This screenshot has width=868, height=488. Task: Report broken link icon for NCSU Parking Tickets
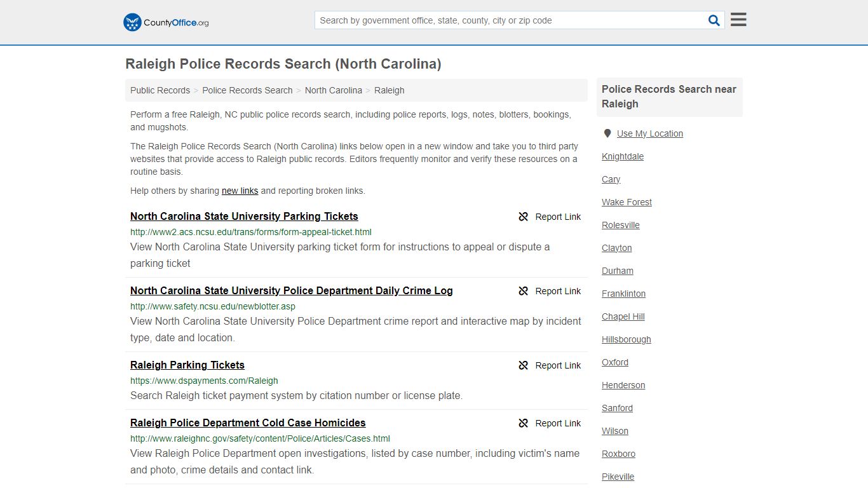pyautogui.click(x=524, y=217)
